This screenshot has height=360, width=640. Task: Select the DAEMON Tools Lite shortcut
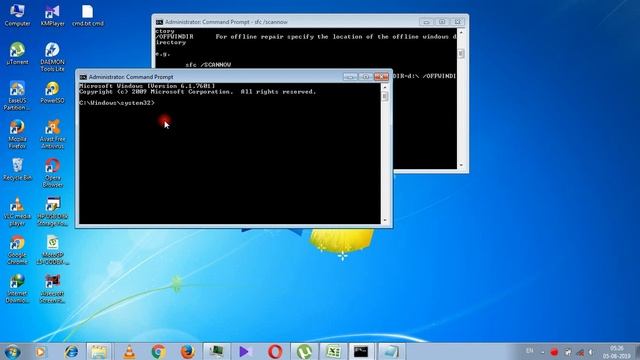click(52, 57)
